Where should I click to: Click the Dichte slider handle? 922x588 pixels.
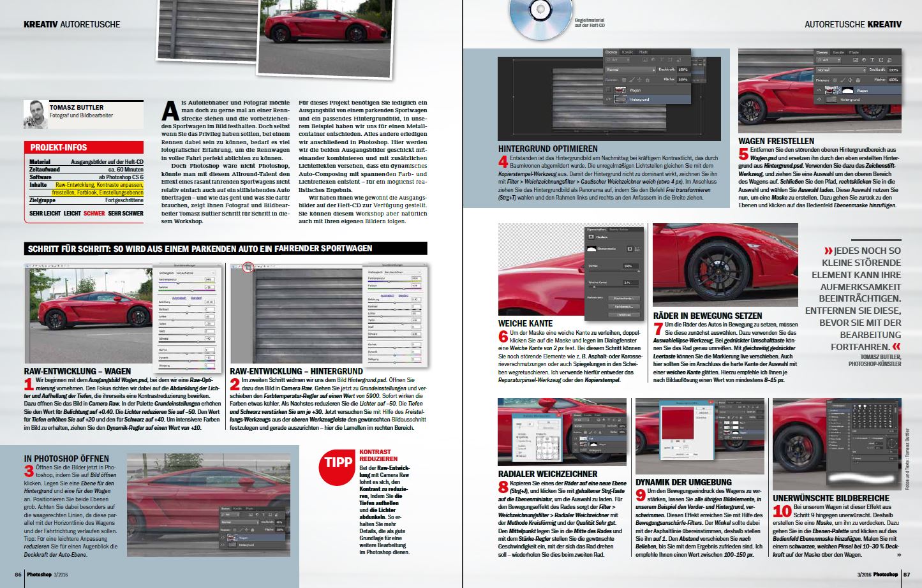tap(639, 271)
